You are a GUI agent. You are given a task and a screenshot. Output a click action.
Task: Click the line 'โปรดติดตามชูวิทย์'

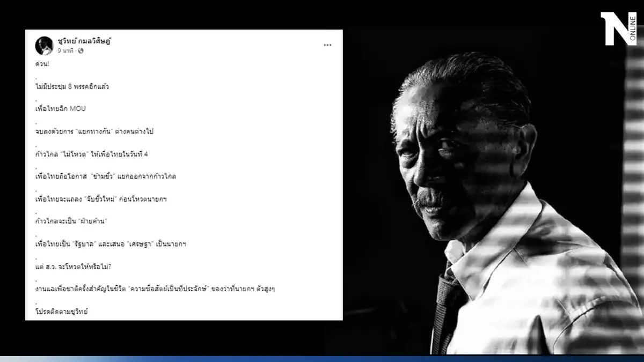[x=61, y=312]
